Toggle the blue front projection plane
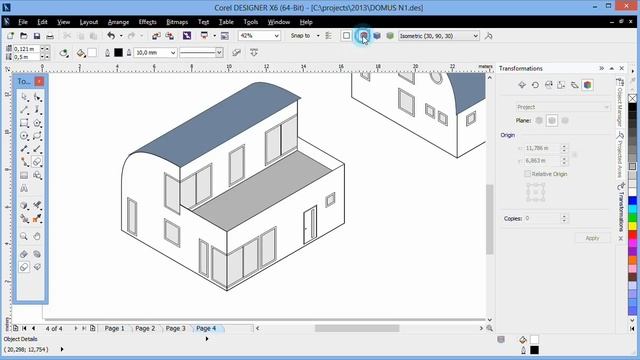This screenshot has height=360, width=640. (x=377, y=36)
